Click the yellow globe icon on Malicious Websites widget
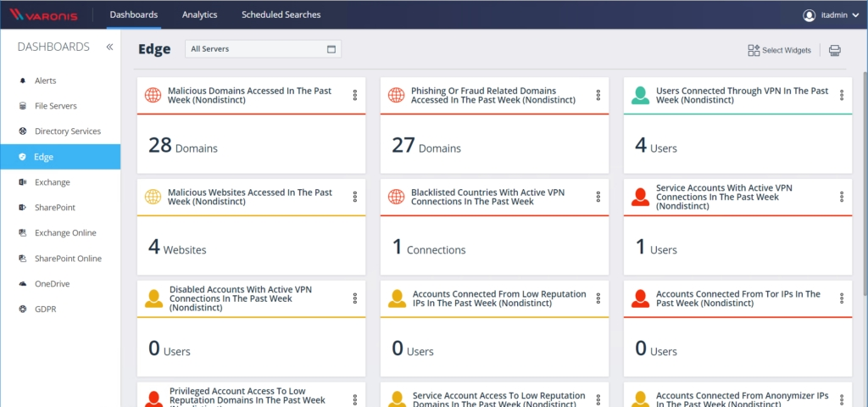 click(153, 197)
